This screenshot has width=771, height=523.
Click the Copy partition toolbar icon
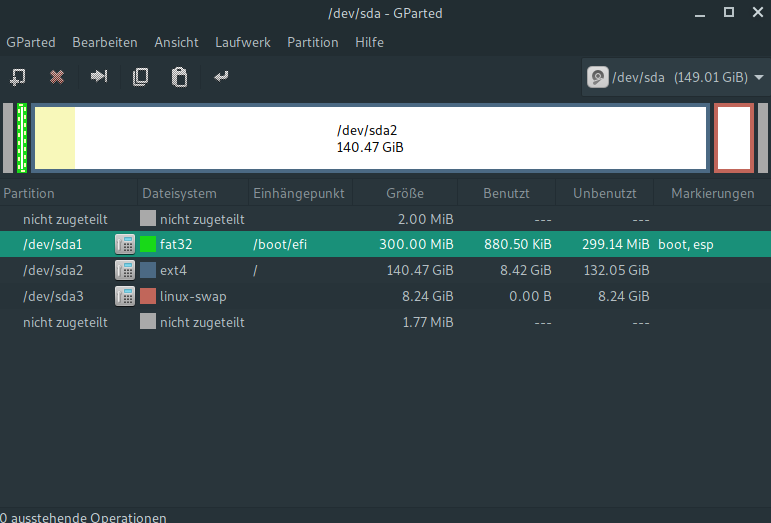(x=141, y=77)
